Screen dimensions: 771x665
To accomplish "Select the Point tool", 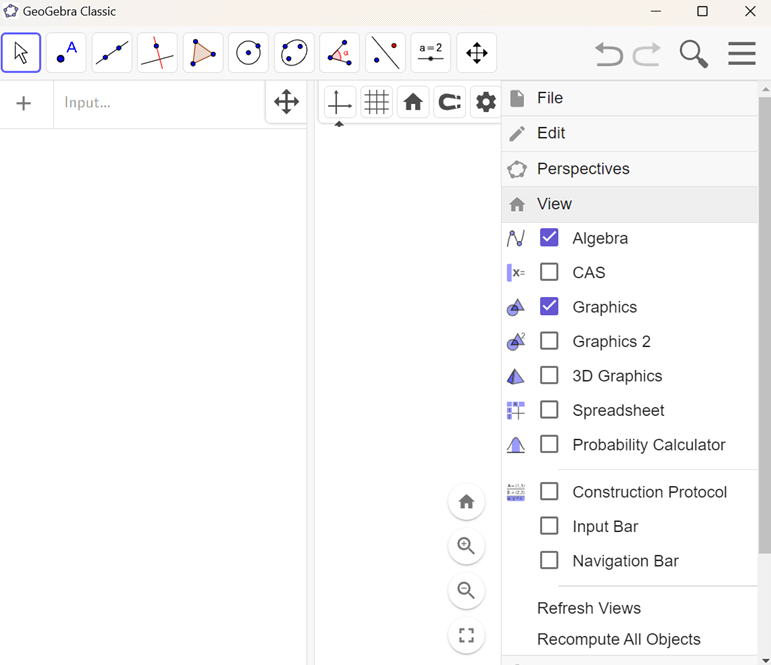I will pyautogui.click(x=66, y=53).
